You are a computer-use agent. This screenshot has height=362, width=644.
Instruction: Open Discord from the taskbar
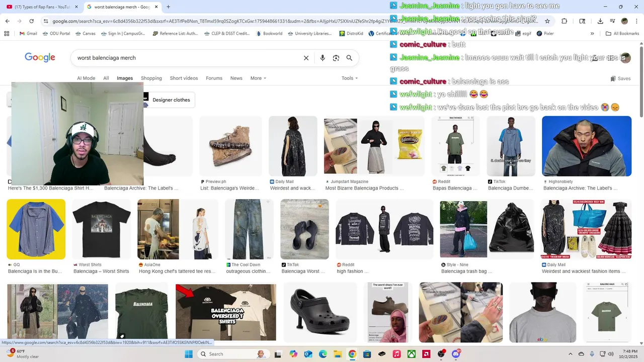456,354
